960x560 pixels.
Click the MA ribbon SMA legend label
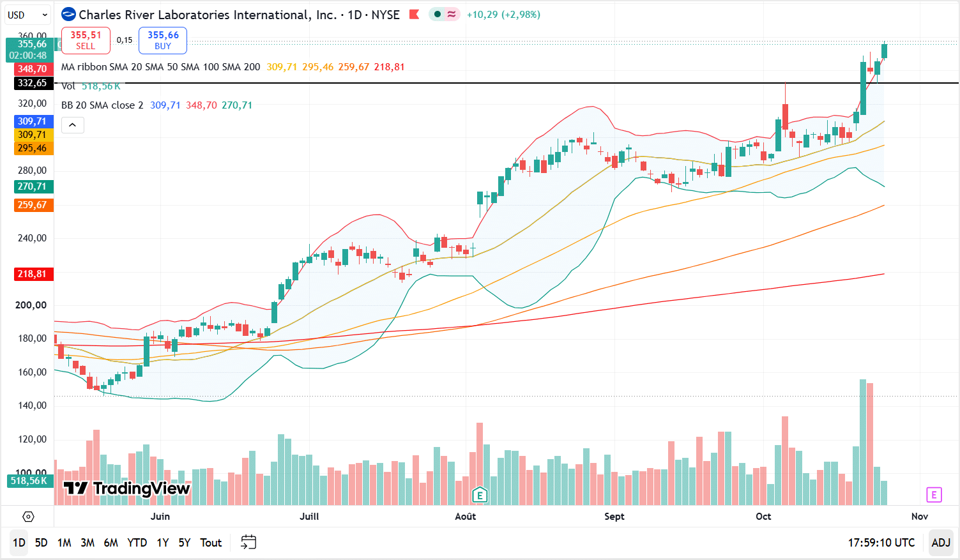tap(161, 67)
